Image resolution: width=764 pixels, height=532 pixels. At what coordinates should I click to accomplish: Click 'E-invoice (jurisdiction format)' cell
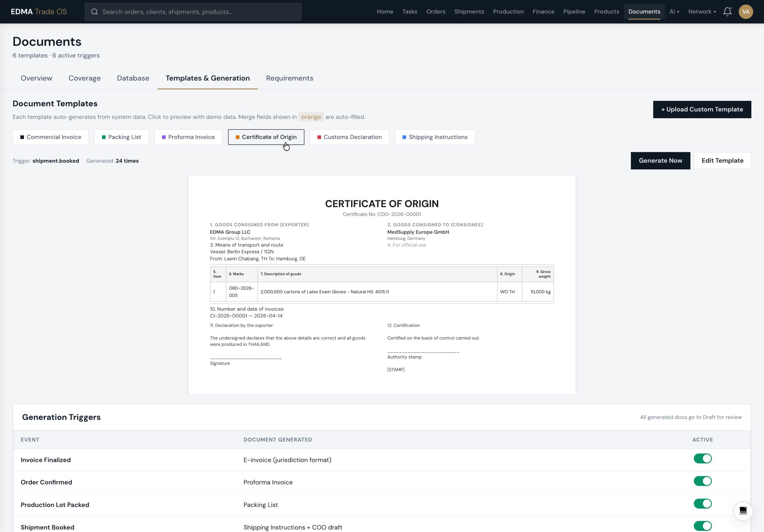click(x=287, y=460)
